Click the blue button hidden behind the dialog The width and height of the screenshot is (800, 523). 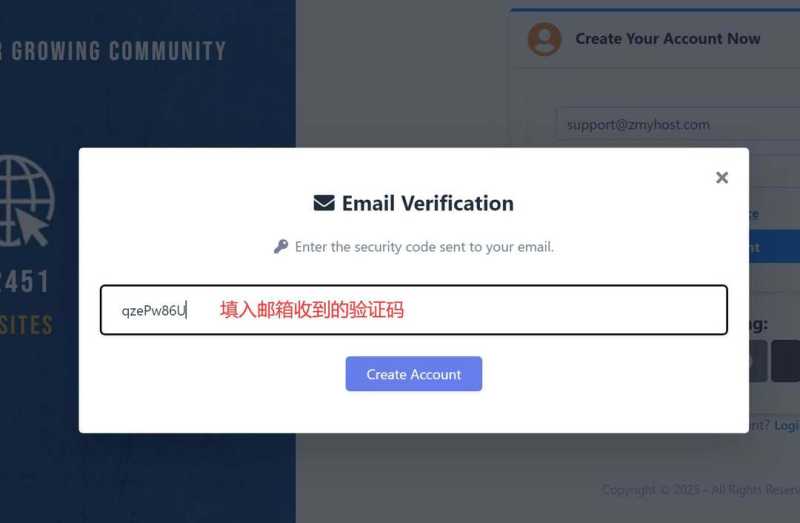pyautogui.click(x=774, y=247)
